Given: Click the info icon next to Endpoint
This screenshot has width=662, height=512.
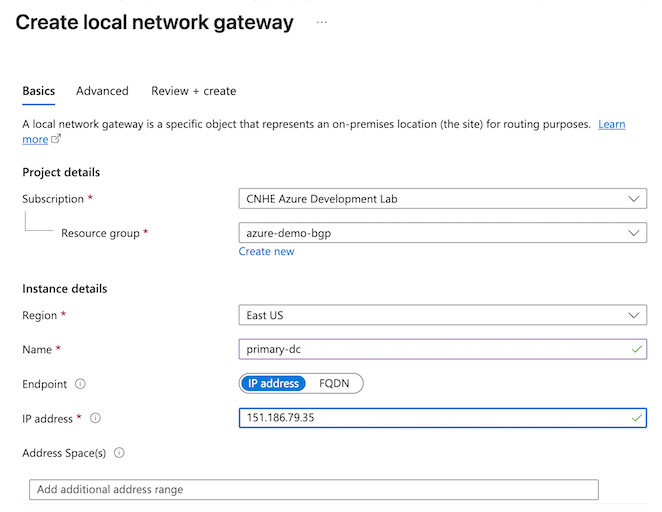Looking at the screenshot, I should point(80,384).
